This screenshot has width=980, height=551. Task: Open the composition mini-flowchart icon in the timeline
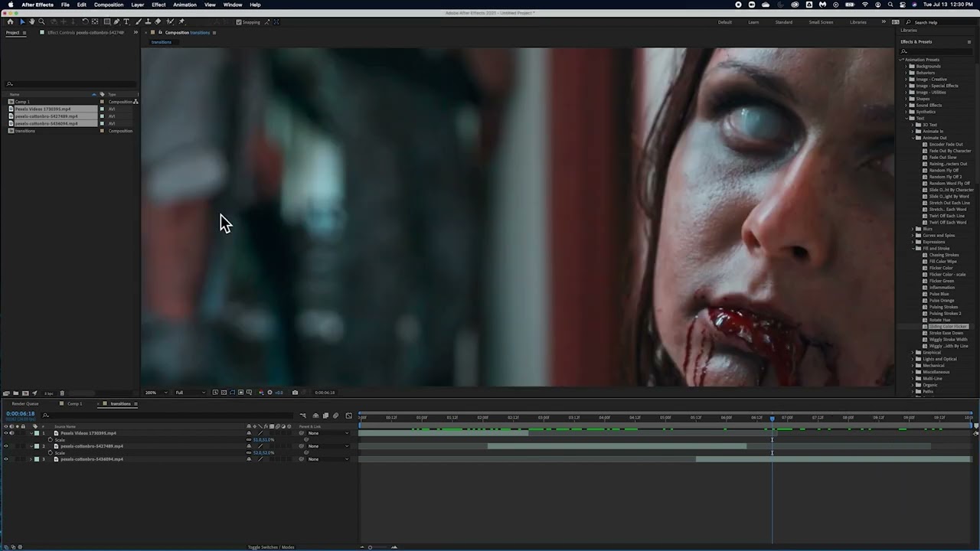coord(302,416)
